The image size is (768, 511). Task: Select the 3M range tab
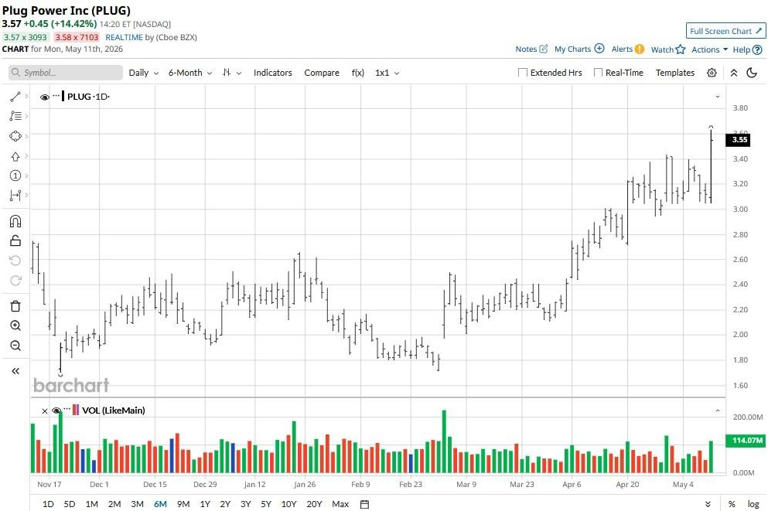pyautogui.click(x=137, y=504)
